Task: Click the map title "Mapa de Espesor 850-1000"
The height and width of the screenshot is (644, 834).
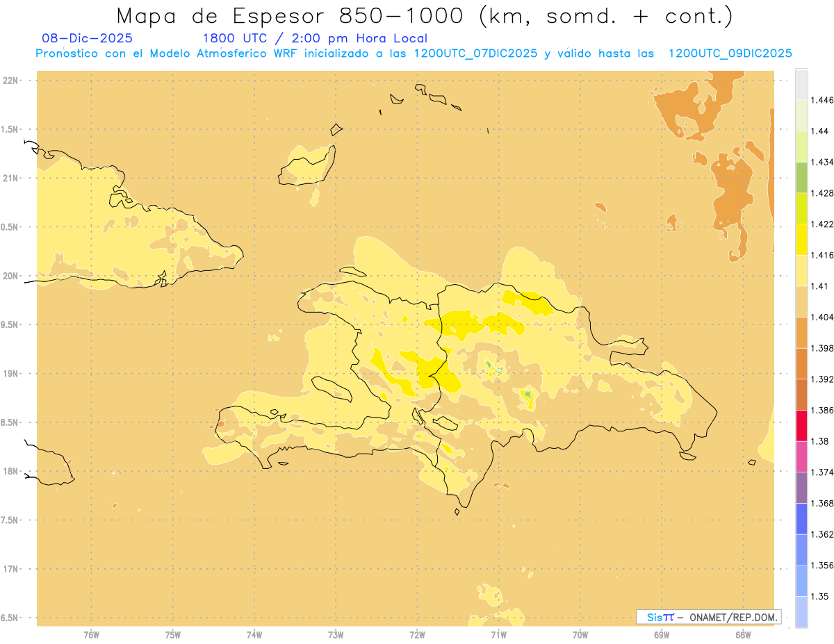Action: click(x=293, y=15)
